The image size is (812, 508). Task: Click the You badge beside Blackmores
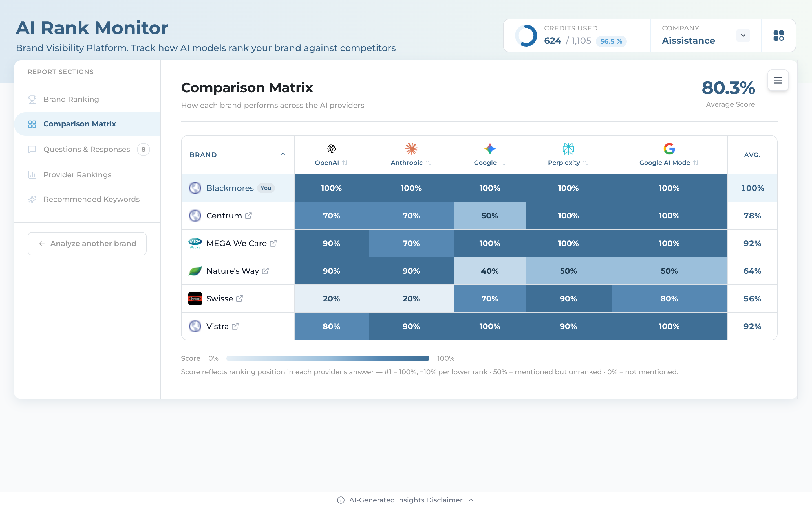266,188
